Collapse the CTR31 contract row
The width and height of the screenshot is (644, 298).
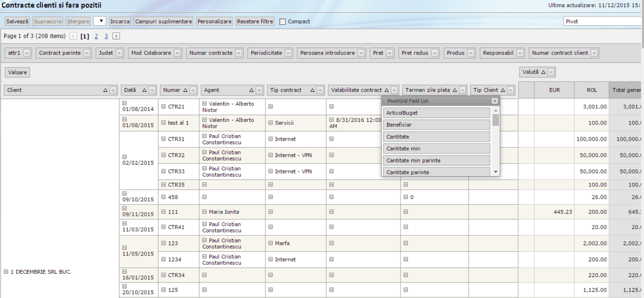pyautogui.click(x=164, y=139)
